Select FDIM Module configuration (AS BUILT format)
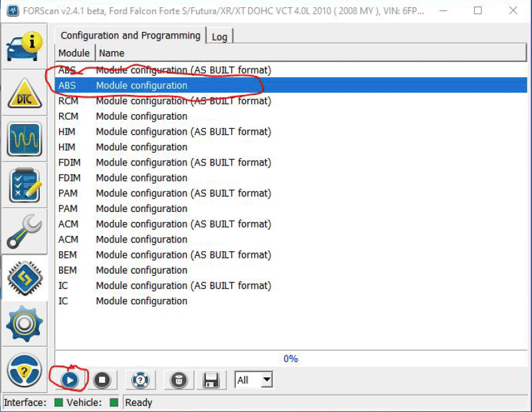 tap(291, 162)
